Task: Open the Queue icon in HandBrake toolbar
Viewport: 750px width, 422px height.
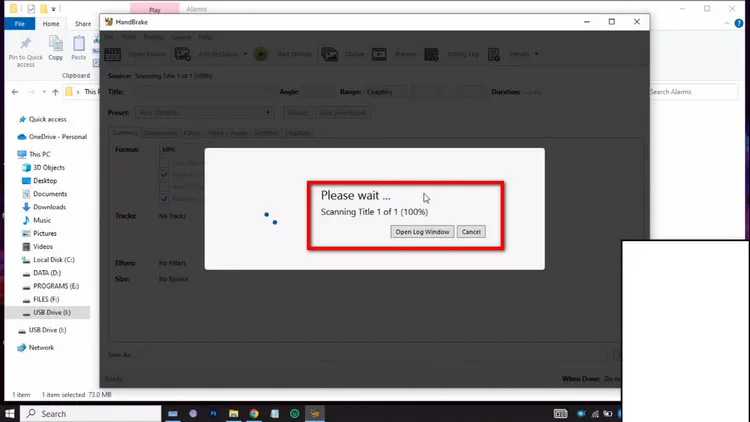Action: tap(330, 54)
